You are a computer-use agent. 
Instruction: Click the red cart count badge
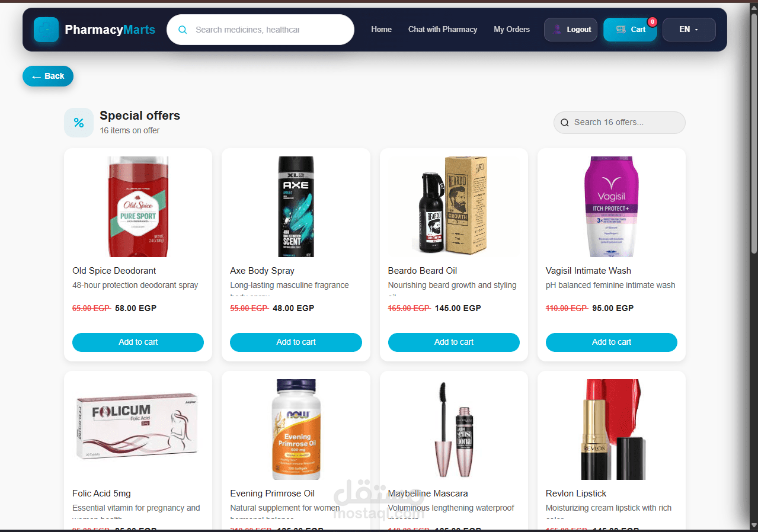coord(652,22)
